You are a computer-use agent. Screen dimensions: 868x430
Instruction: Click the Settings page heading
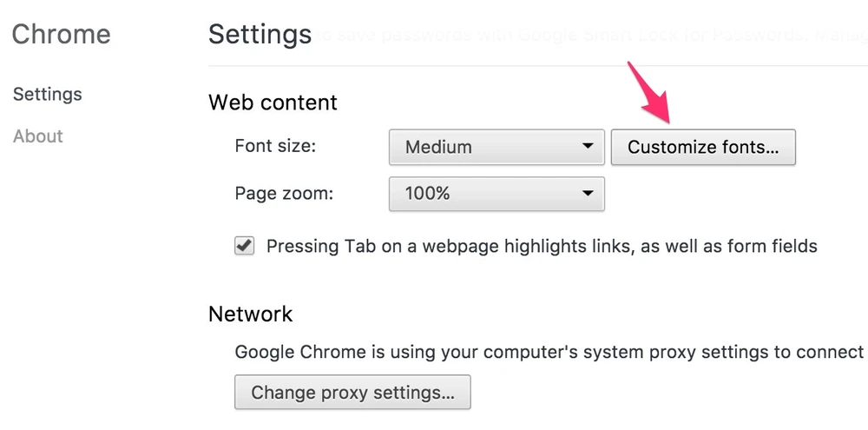[260, 35]
